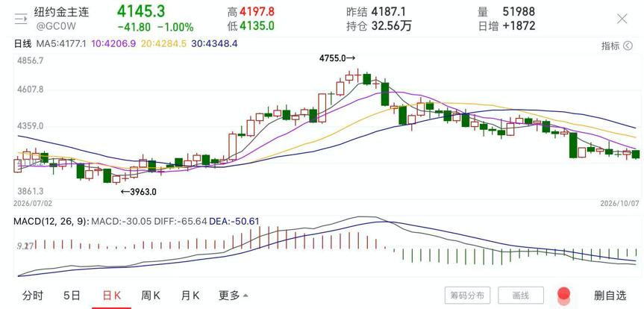Click the 3963.0 low price marker

[x=138, y=192]
